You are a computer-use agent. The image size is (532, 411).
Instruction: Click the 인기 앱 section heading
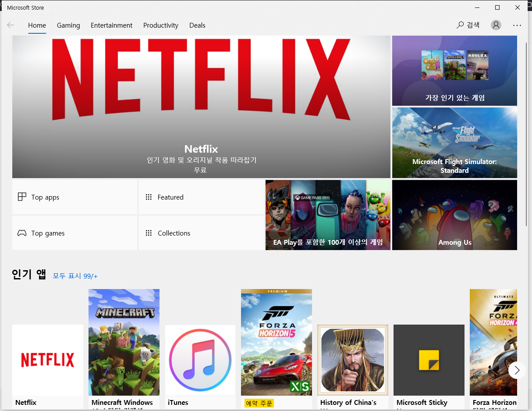29,275
